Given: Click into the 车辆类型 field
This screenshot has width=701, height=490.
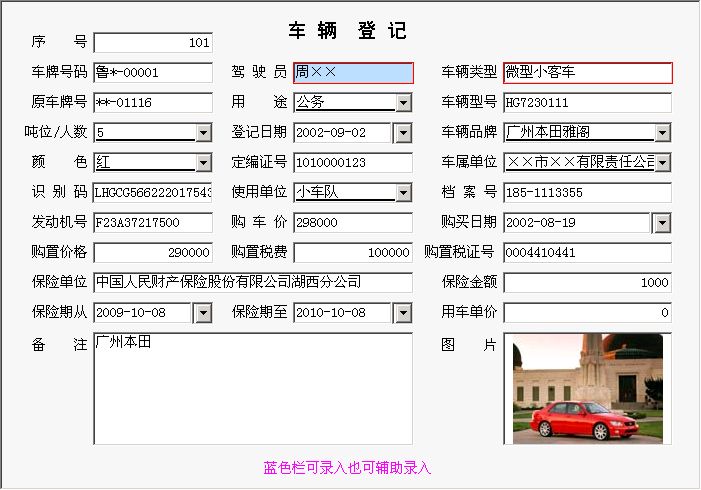Looking at the screenshot, I should (x=587, y=73).
